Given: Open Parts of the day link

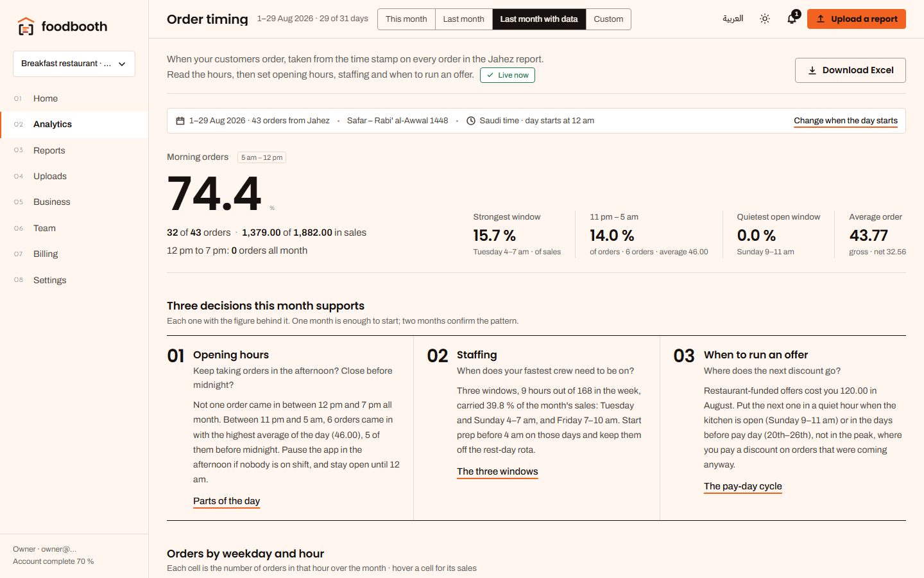Looking at the screenshot, I should pyautogui.click(x=227, y=501).
